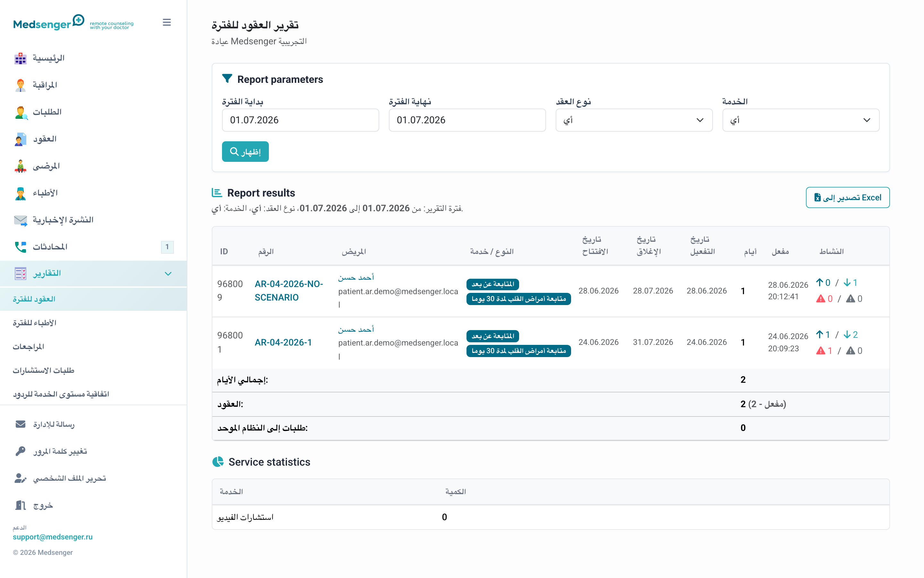The height and width of the screenshot is (578, 924).
Task: Click the إجمالي الأيام summary row
Action: (551, 380)
